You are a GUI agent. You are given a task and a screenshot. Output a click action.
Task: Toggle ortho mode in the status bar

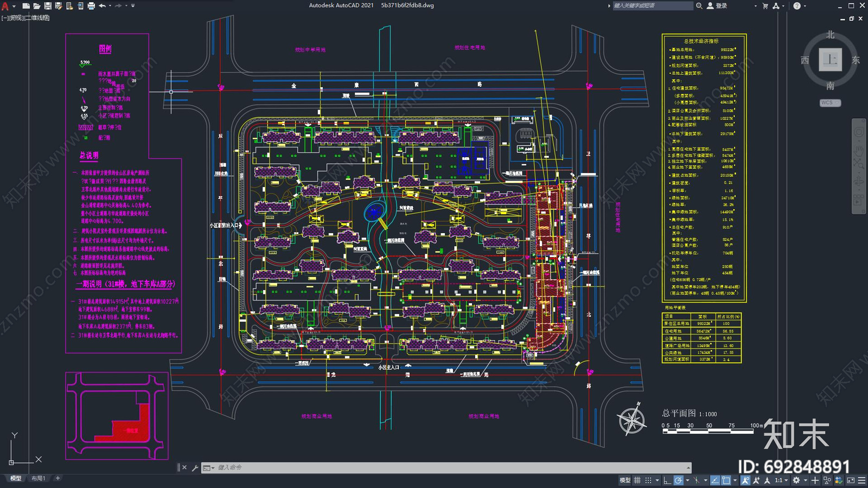tap(667, 480)
